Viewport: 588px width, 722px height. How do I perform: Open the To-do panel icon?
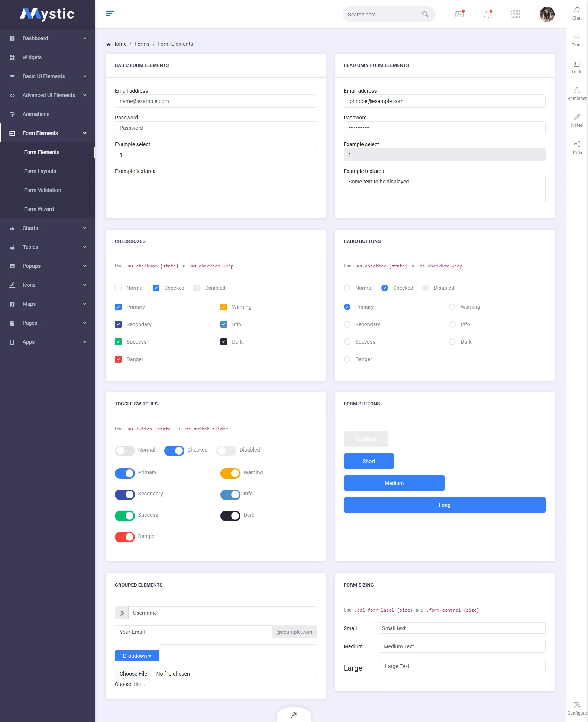point(577,64)
